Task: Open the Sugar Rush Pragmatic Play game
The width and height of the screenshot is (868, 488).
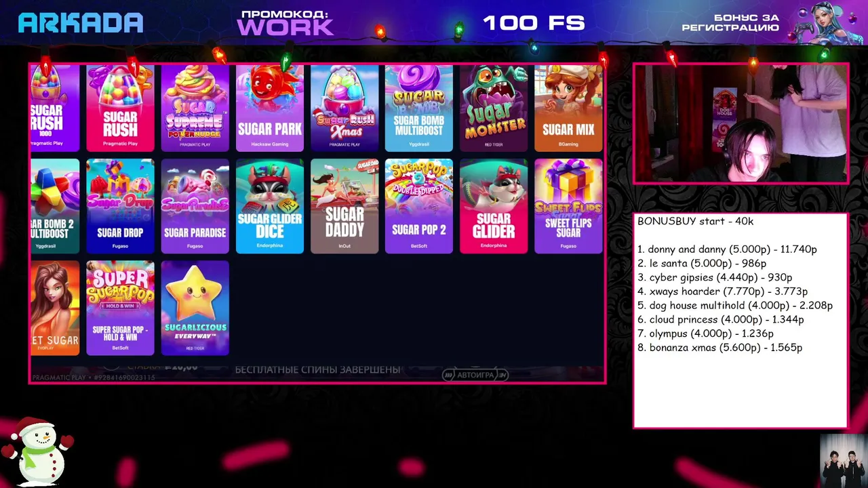Action: pyautogui.click(x=120, y=108)
